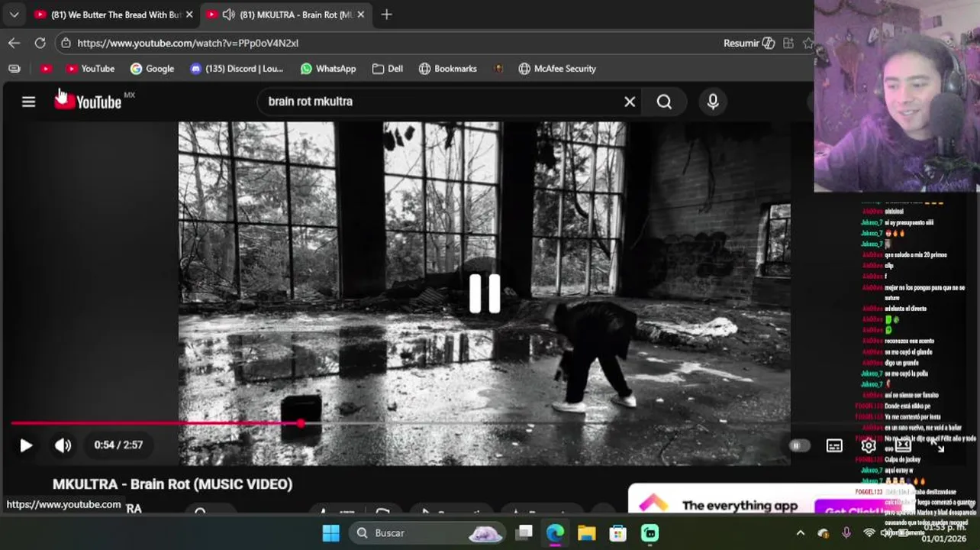Open the WhatsApp favorite

328,69
